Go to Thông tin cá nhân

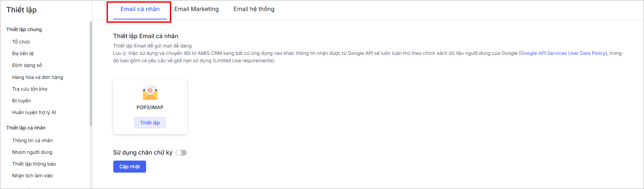(x=33, y=140)
